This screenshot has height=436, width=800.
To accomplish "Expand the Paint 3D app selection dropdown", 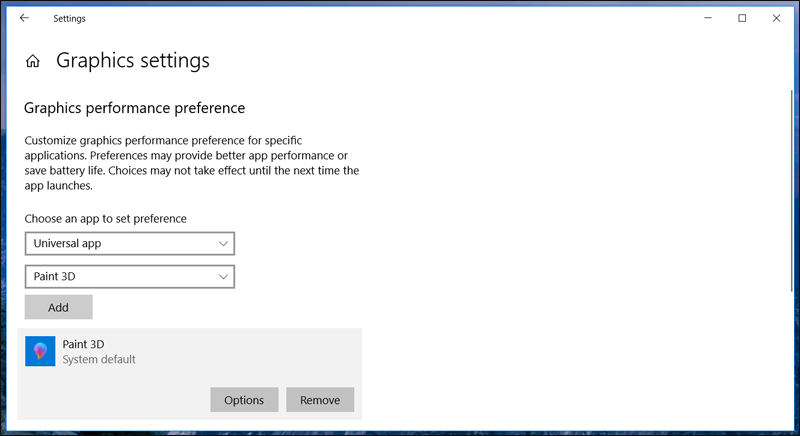I will pos(130,276).
